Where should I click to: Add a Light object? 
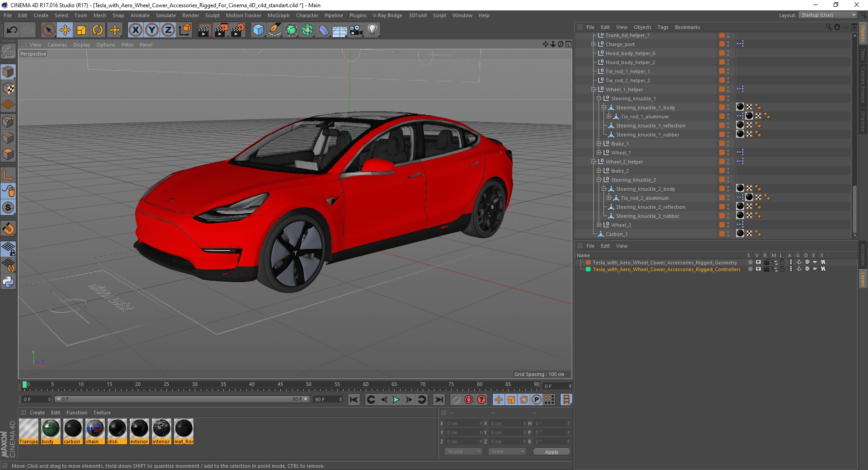tap(373, 30)
